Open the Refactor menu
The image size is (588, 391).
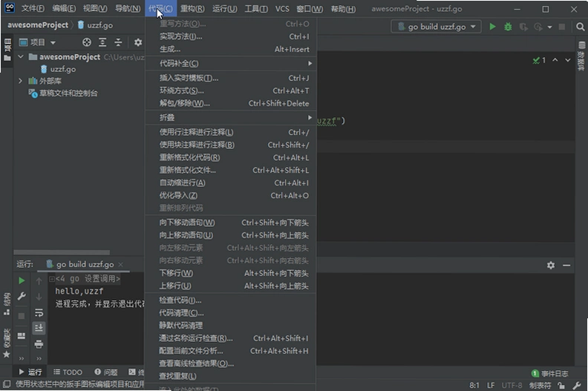[x=192, y=9]
